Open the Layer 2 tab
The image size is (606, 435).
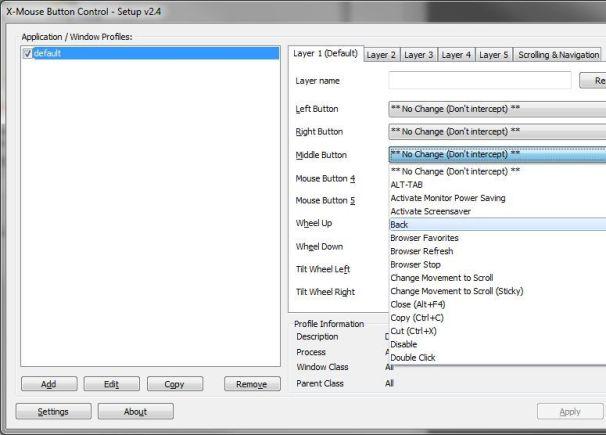pyautogui.click(x=381, y=55)
